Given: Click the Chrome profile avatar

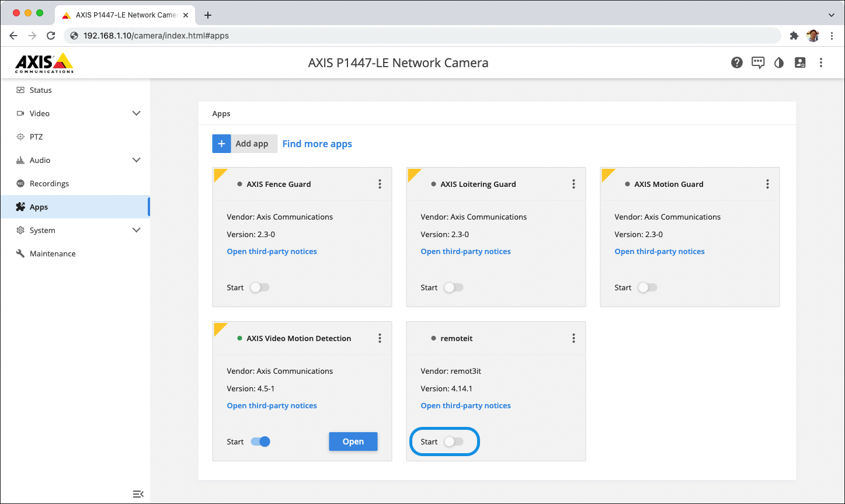Looking at the screenshot, I should tap(813, 36).
